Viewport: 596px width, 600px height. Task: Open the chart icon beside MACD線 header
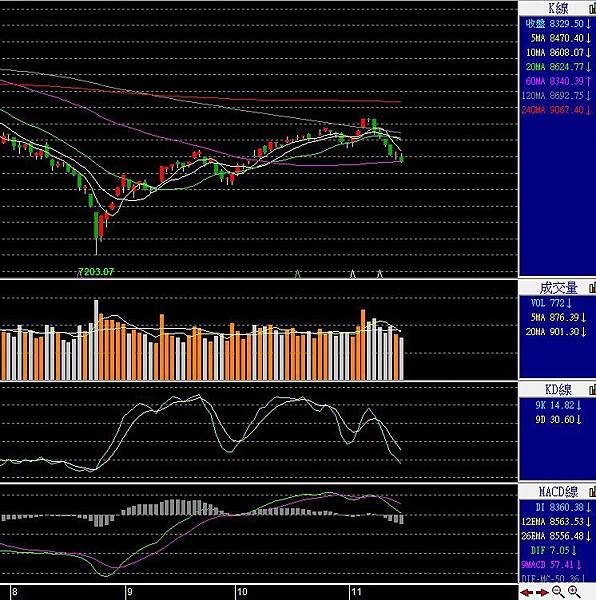pyautogui.click(x=592, y=491)
